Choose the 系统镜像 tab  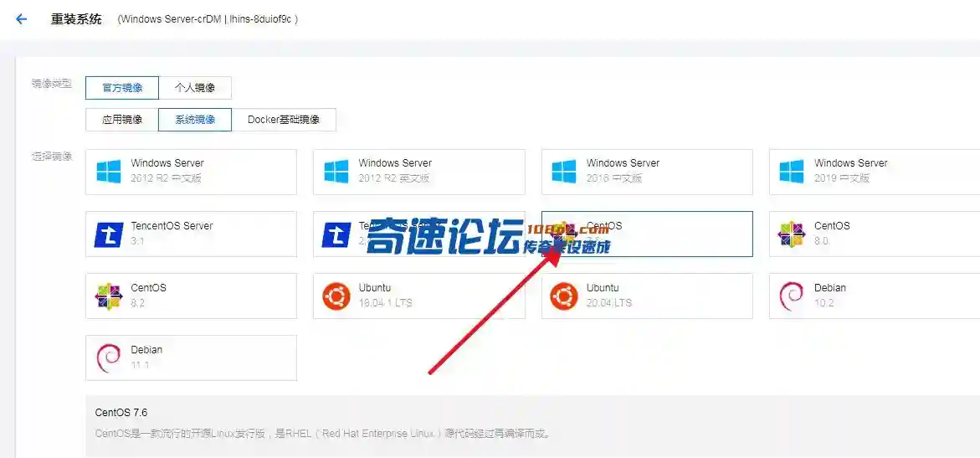click(x=195, y=120)
